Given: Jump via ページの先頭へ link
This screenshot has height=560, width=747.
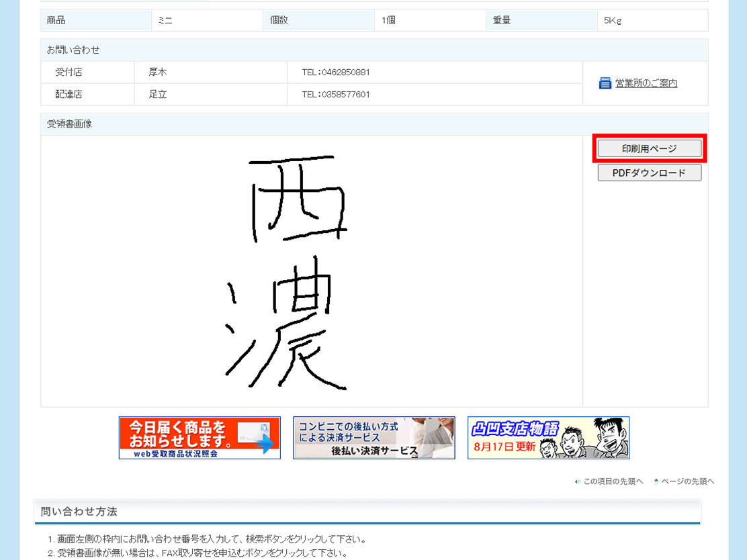Looking at the screenshot, I should (687, 481).
